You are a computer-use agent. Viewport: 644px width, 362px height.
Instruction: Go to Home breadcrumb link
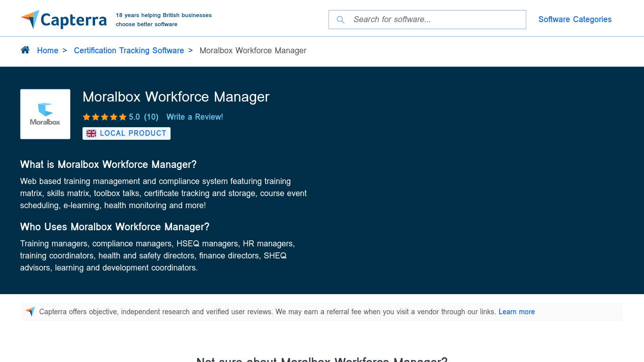click(48, 50)
